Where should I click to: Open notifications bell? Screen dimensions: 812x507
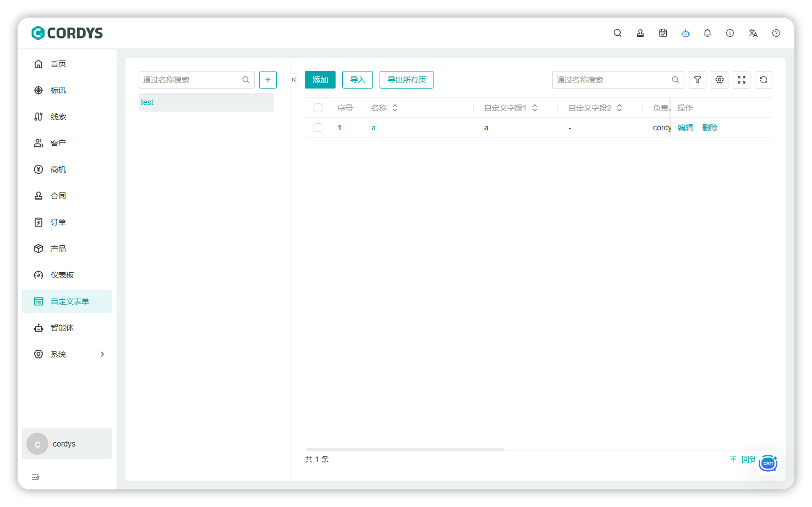tap(707, 33)
